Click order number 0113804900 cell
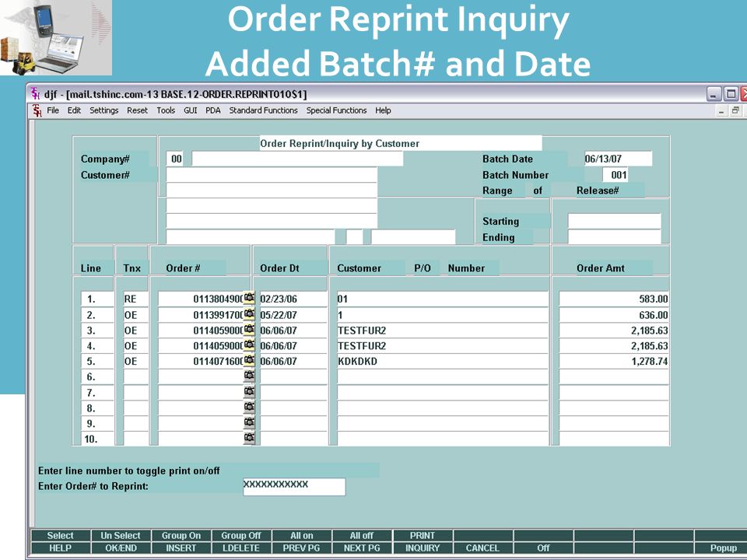Image resolution: width=747 pixels, height=560 pixels. tap(201, 299)
